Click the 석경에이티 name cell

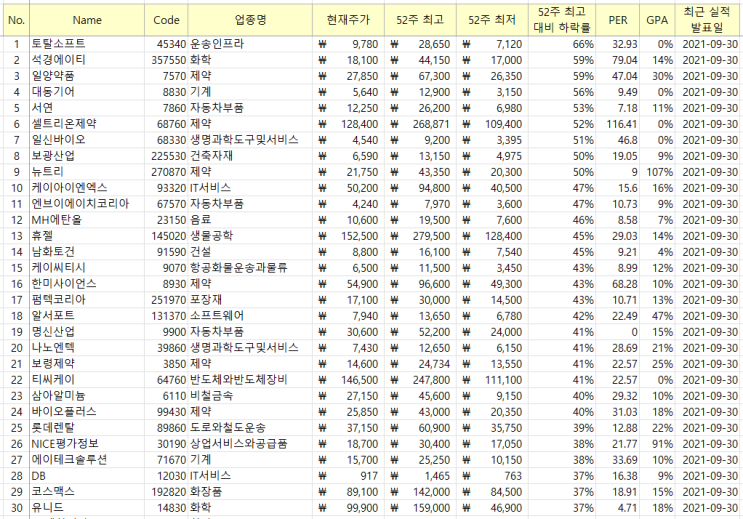87,60
